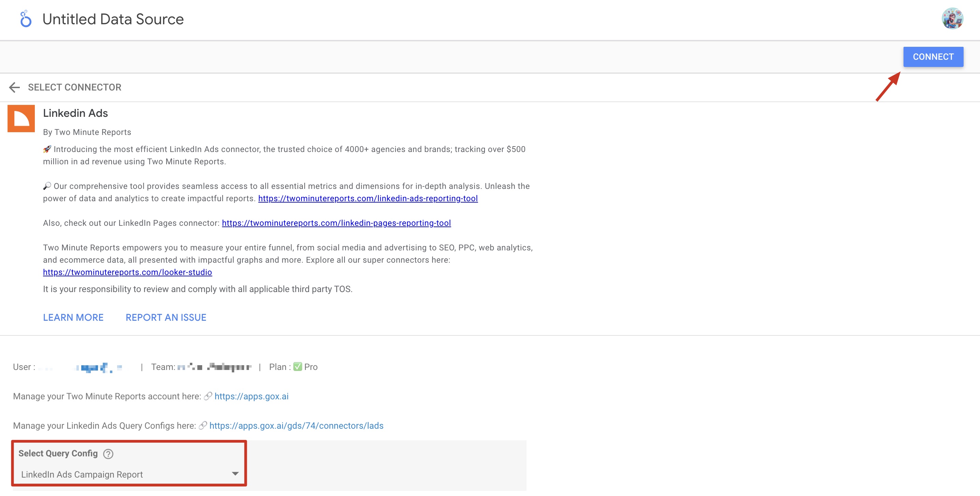Expand the Select Query Config dropdown arrow
Screen dimensions: 980x496
coord(235,474)
